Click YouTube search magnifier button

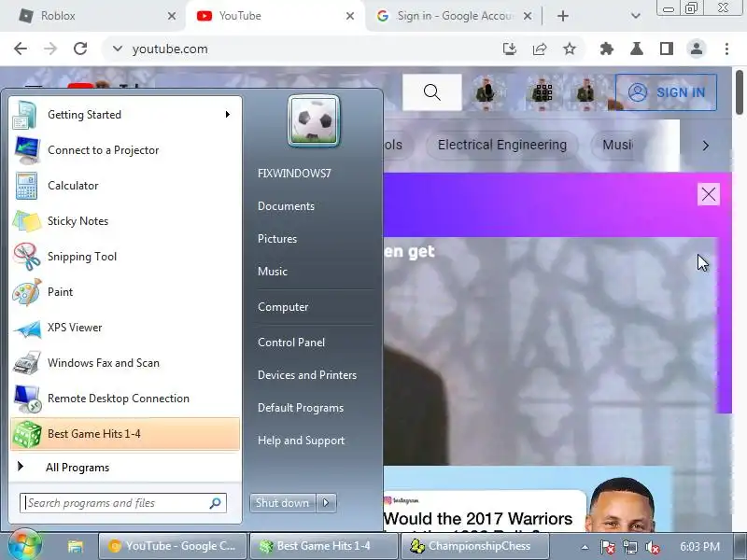click(x=432, y=92)
